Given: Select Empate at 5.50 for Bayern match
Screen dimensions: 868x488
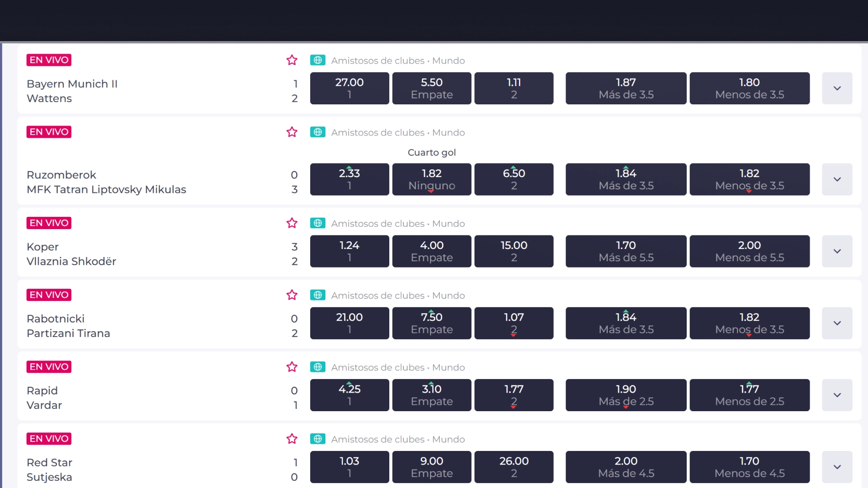Looking at the screenshot, I should 432,88.
